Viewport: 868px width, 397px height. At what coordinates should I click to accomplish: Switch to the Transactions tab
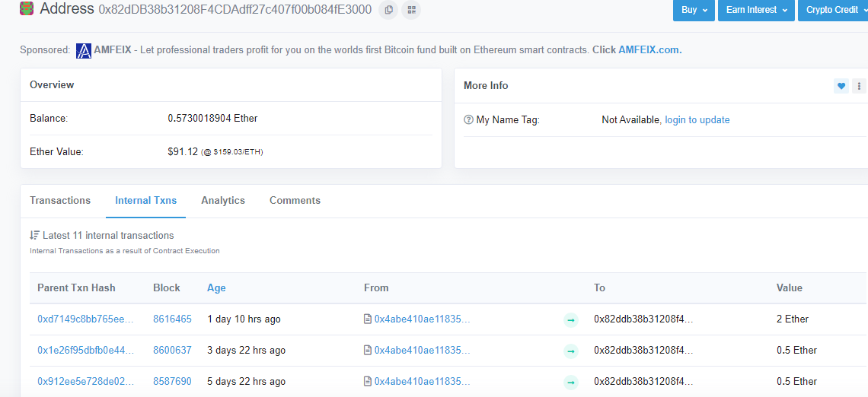[60, 201]
